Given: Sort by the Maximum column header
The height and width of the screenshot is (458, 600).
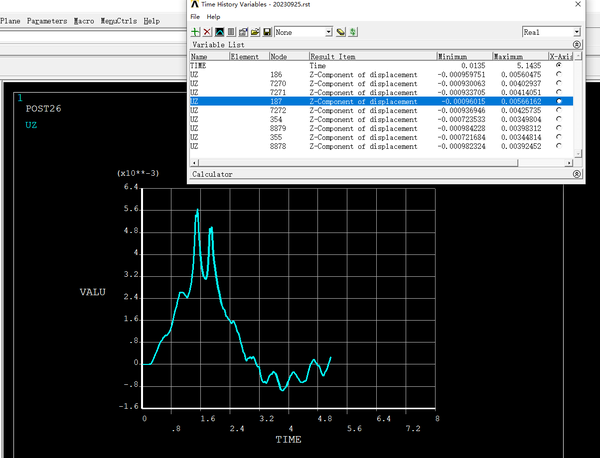Looking at the screenshot, I should [518, 57].
